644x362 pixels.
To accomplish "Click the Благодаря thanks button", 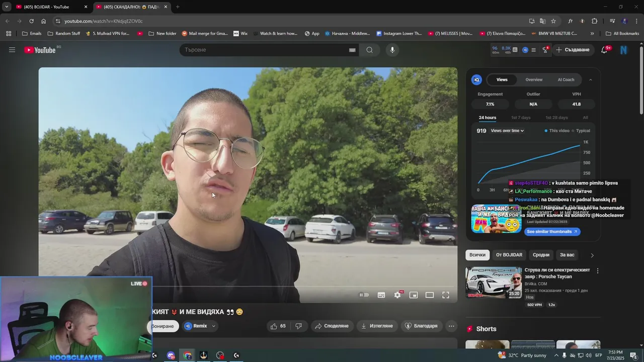I will (421, 326).
